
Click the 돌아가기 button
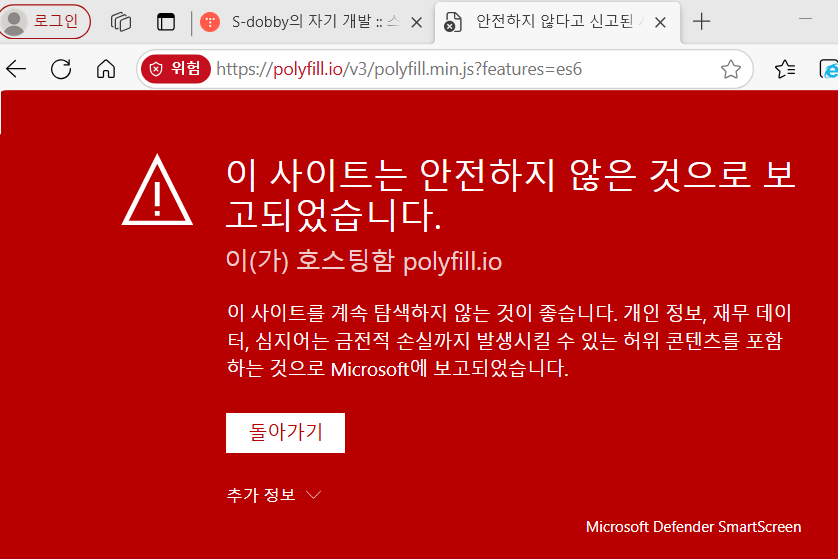[285, 432]
